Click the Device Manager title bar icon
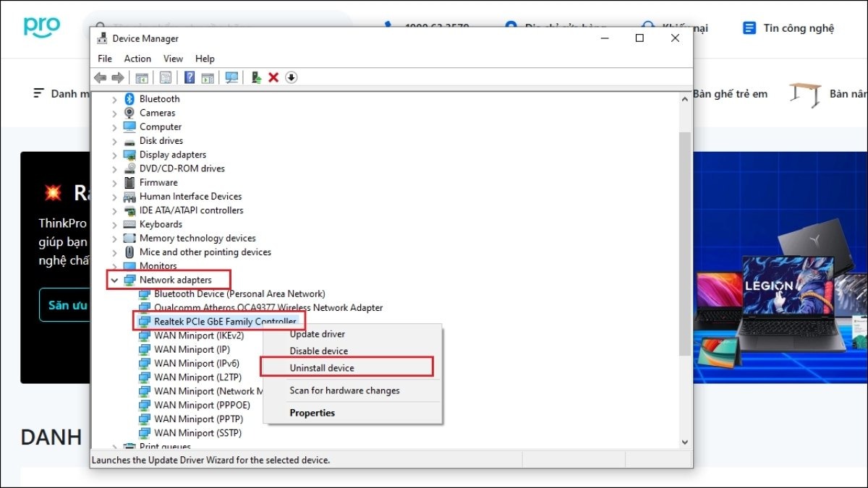The image size is (868, 488). coord(102,38)
